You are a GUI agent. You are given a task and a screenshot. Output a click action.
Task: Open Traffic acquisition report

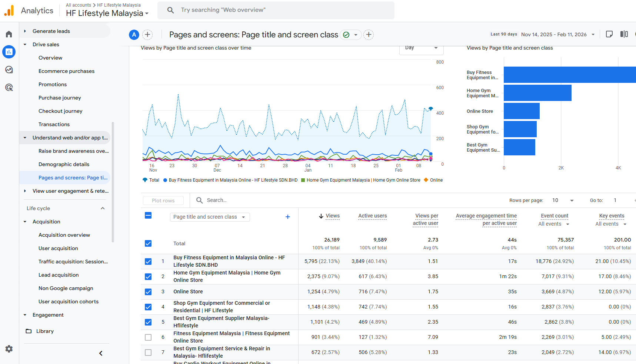tap(73, 262)
